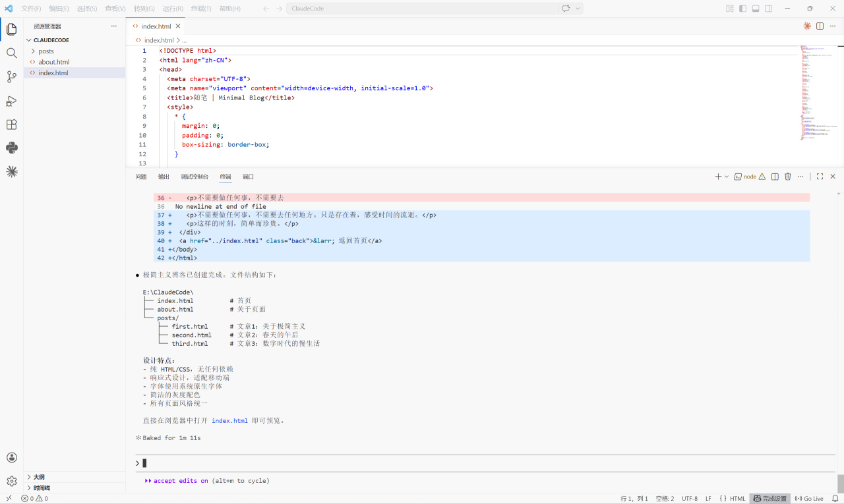Select the index.html editor tab
The height and width of the screenshot is (504, 844).
click(156, 26)
